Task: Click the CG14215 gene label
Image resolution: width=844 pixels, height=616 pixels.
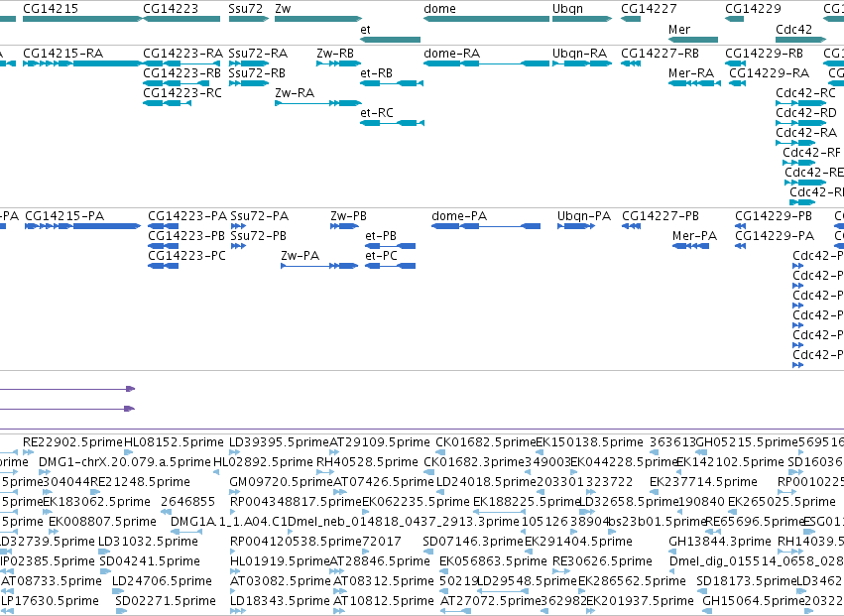Action: tap(51, 9)
